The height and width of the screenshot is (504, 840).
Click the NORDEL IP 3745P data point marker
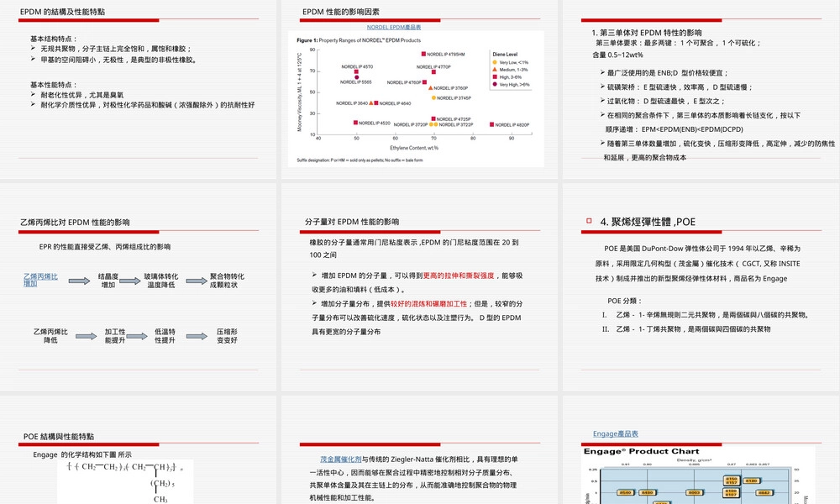(433, 98)
